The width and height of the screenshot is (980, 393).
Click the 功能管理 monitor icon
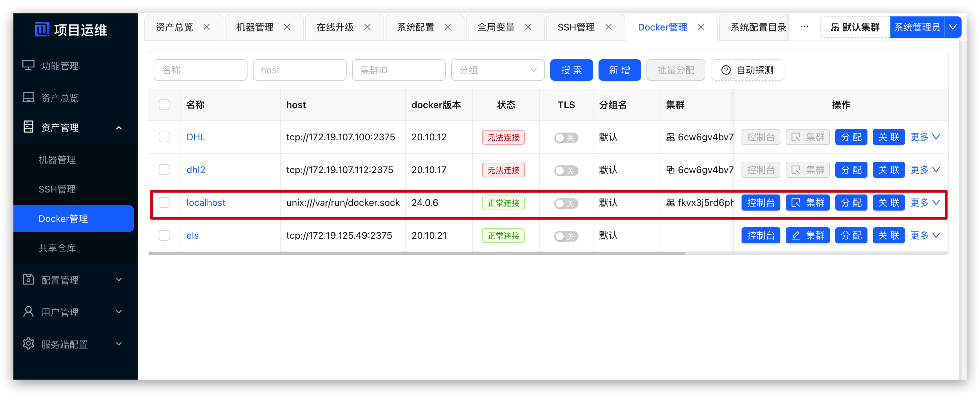click(28, 65)
